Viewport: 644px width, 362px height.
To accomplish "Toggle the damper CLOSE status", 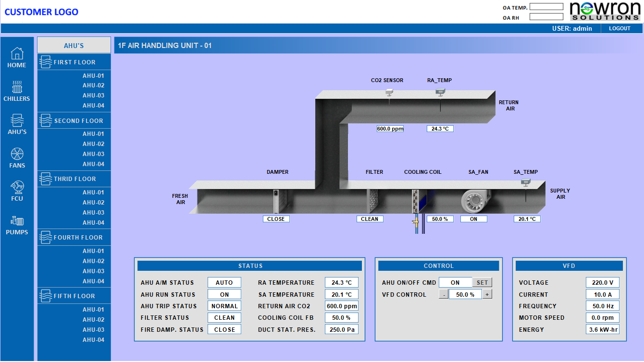I will pos(276,218).
